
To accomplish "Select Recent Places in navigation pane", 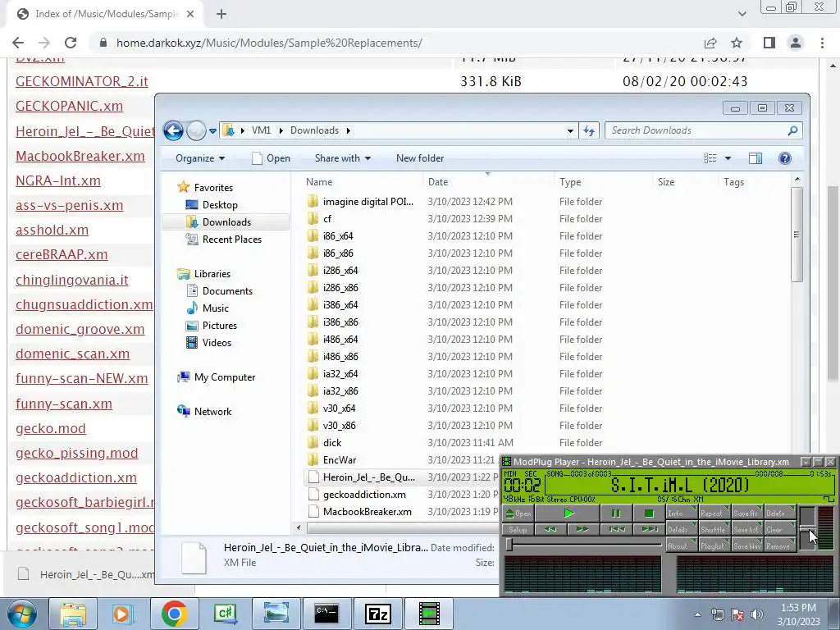I will 223,240.
